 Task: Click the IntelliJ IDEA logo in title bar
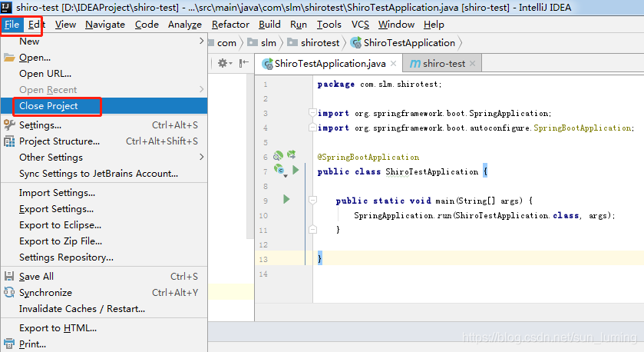coord(6,7)
